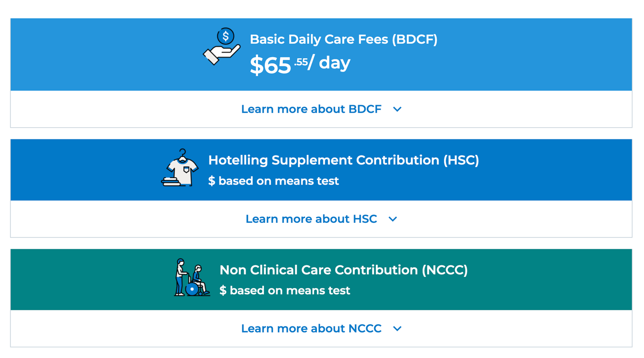
Task: Click '$ based on means test' under NCCC
Action: tap(285, 291)
